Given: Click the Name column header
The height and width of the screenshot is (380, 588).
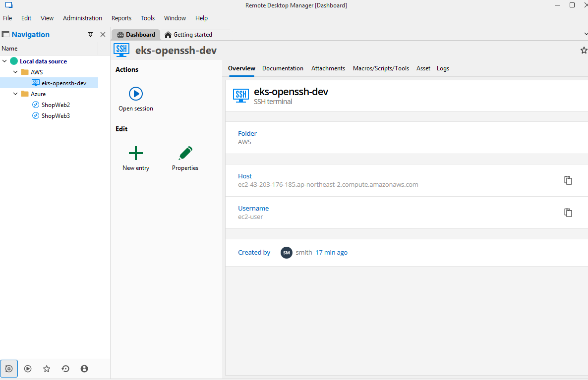Looking at the screenshot, I should (49, 49).
